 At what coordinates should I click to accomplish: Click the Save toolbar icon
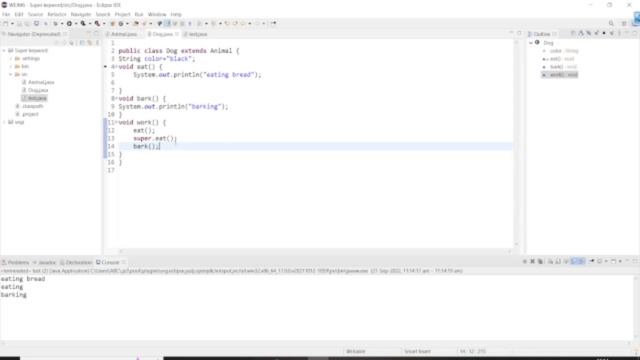click(19, 24)
